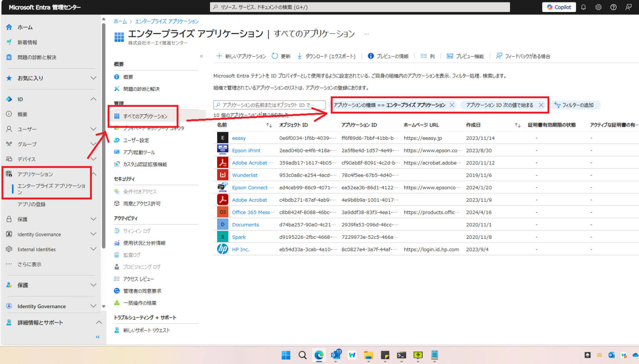This screenshot has height=364, width=639.
Task: Select すべてのアプリケーション menu item
Action: [145, 116]
